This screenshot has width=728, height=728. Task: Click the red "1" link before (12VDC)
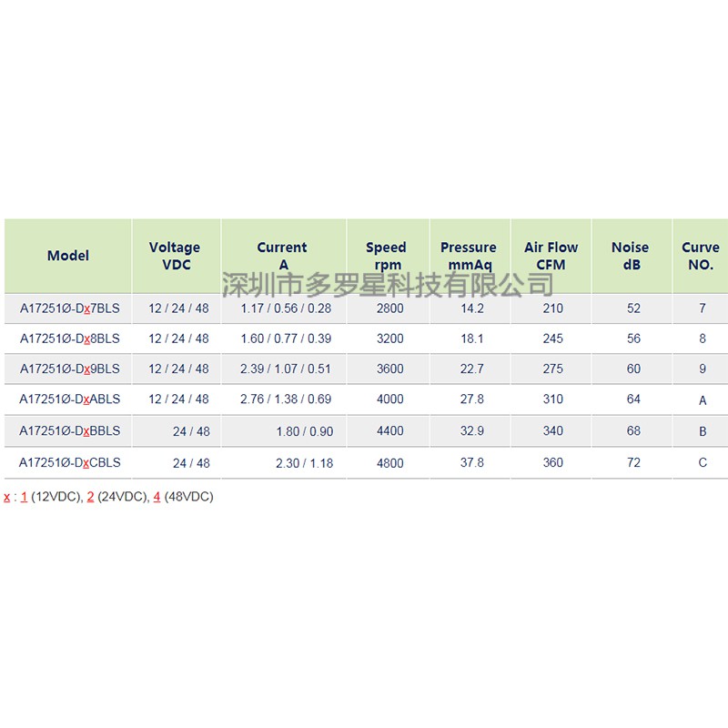pos(24,497)
